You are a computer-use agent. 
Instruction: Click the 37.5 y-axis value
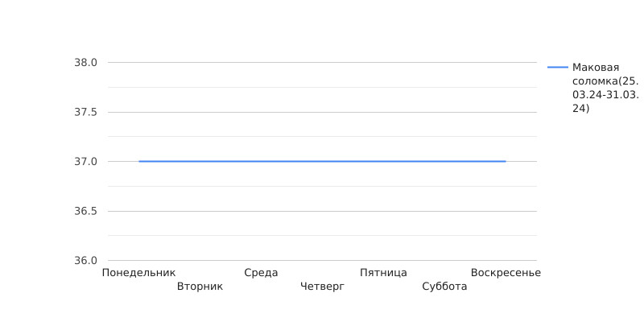pos(85,112)
